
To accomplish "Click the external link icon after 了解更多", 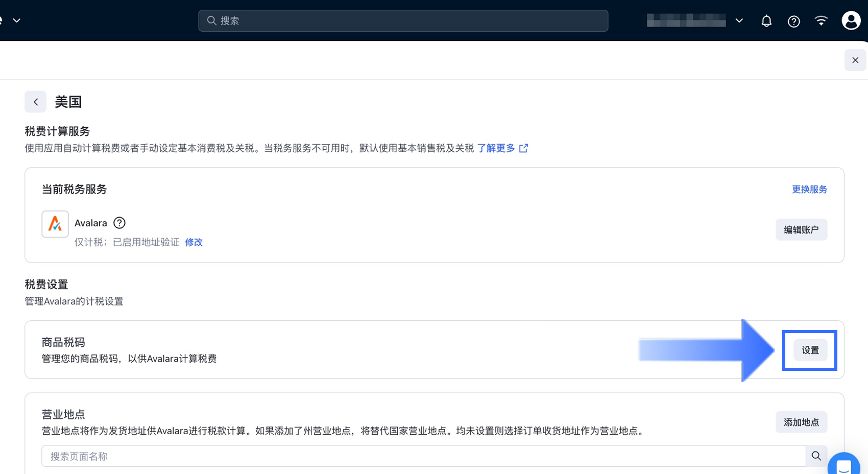I will tap(523, 148).
